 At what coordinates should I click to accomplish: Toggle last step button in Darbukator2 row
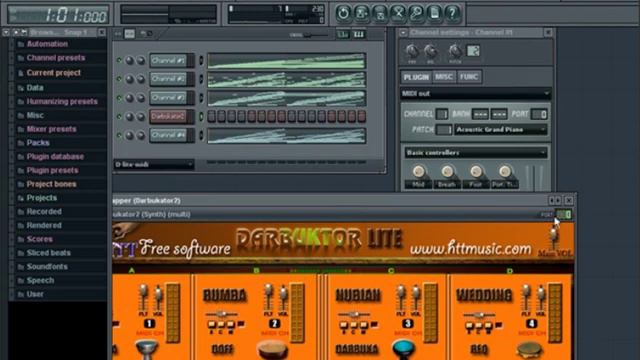coord(361,117)
